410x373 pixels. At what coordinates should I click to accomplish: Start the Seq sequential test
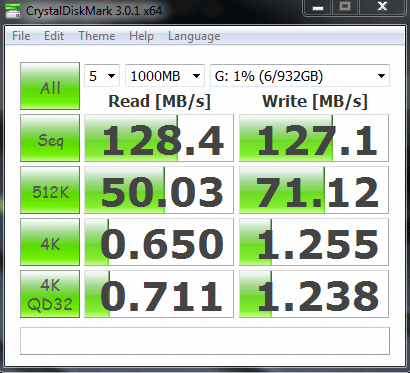point(50,138)
